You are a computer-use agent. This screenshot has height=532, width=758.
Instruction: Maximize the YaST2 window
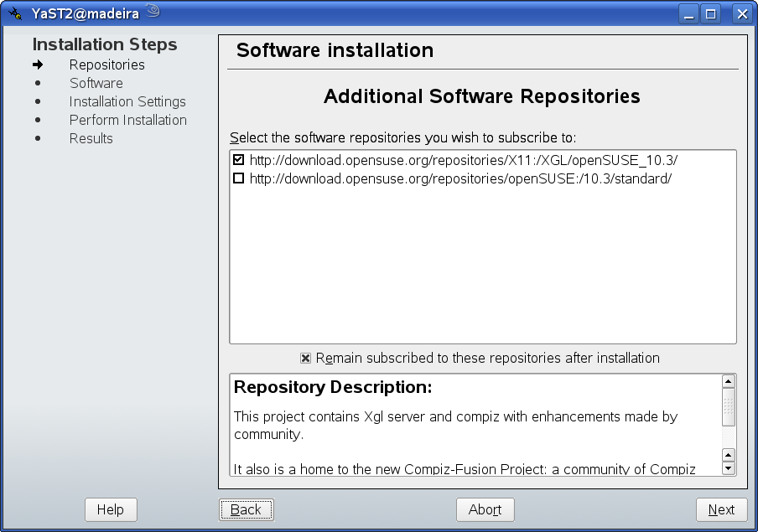click(711, 13)
